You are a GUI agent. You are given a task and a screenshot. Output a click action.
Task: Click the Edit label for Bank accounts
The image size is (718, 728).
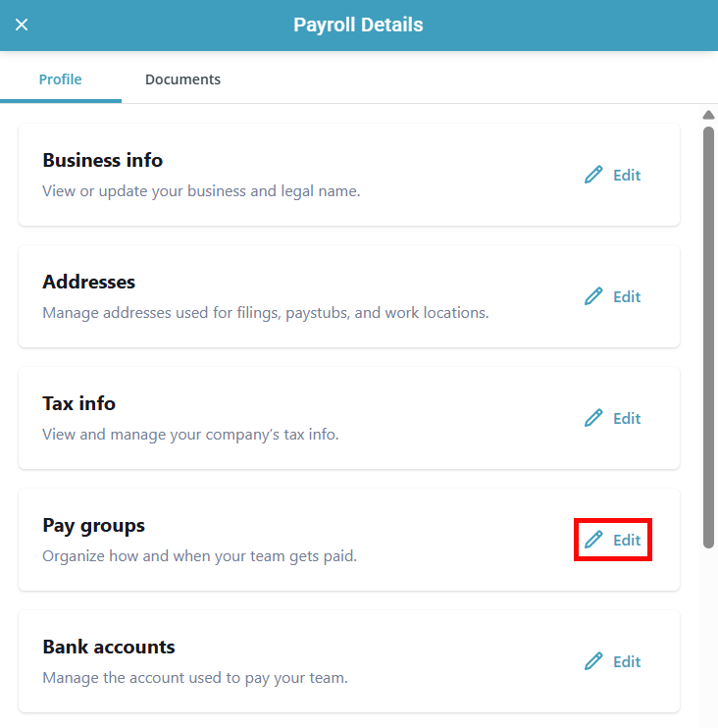click(x=627, y=661)
